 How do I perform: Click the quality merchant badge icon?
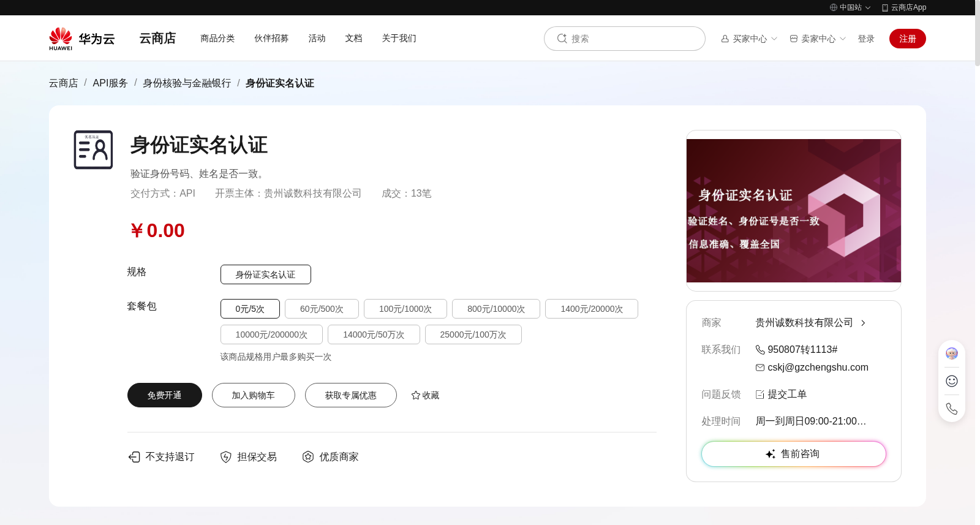[308, 457]
